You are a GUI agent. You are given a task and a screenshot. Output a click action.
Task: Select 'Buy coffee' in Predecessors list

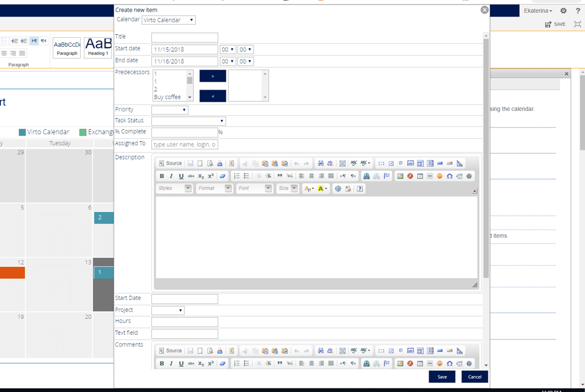167,97
